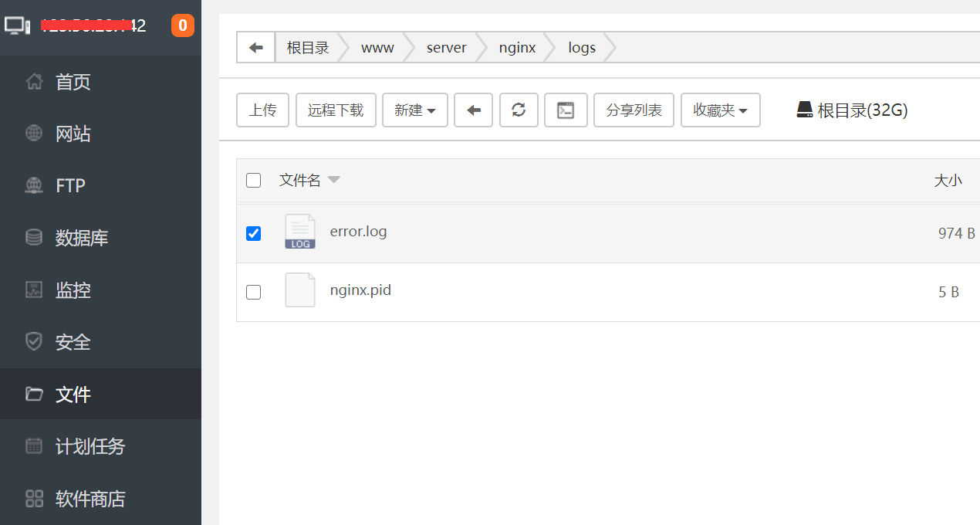Navigate to the nginx breadcrumb folder
980x525 pixels.
[517, 47]
